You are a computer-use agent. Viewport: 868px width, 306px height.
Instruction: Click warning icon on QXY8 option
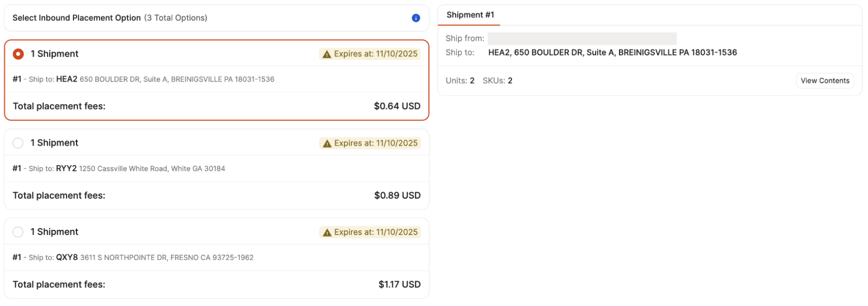(327, 233)
